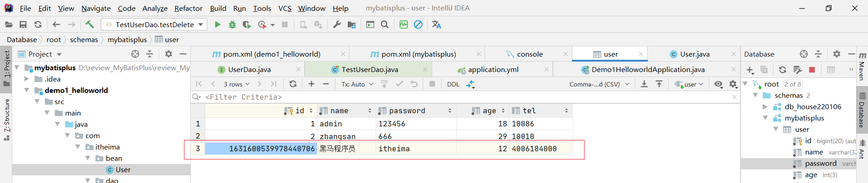This screenshot has height=183, width=868.
Task: Delete the selected row with minus icon
Action: (326, 84)
